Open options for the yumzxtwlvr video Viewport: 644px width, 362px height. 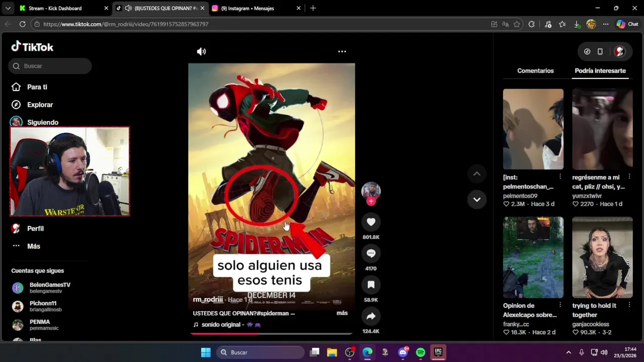click(629, 176)
